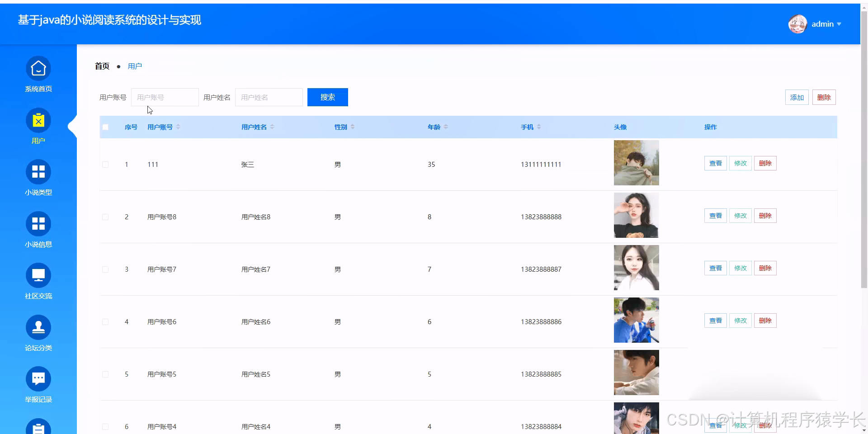Click phone number 13111111111
This screenshot has height=434, width=868.
[541, 165]
